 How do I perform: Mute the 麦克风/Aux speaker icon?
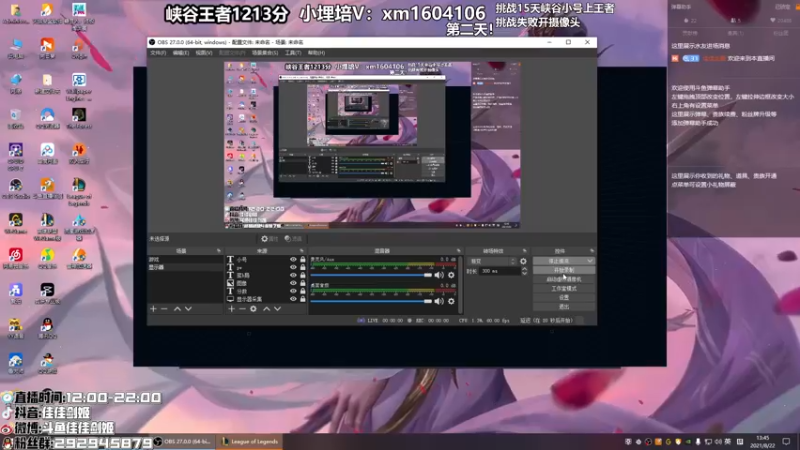point(439,275)
